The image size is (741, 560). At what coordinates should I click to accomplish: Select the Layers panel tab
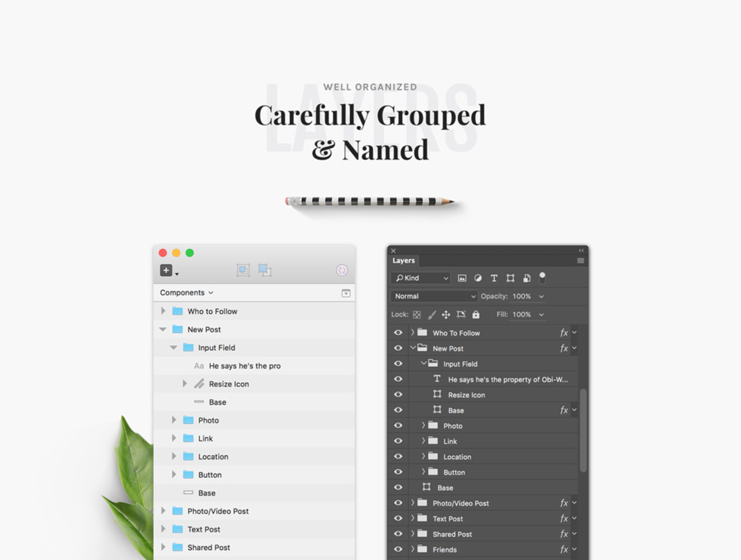403,261
